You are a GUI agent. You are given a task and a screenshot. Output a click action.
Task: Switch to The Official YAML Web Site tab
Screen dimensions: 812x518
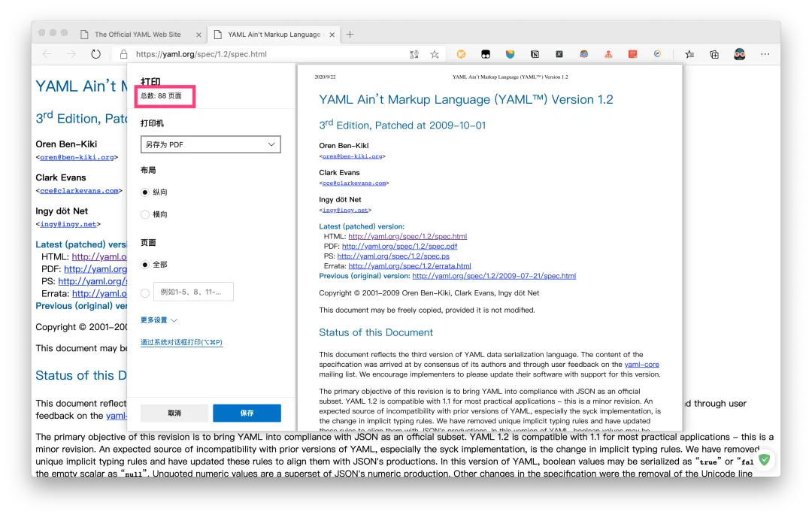(138, 34)
